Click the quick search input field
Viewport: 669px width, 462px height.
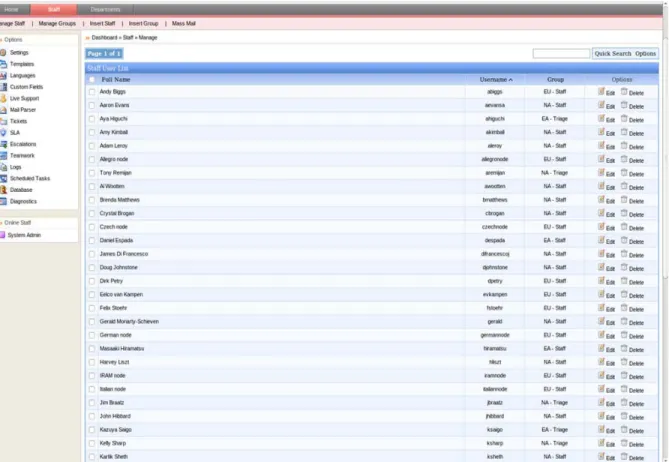point(561,53)
